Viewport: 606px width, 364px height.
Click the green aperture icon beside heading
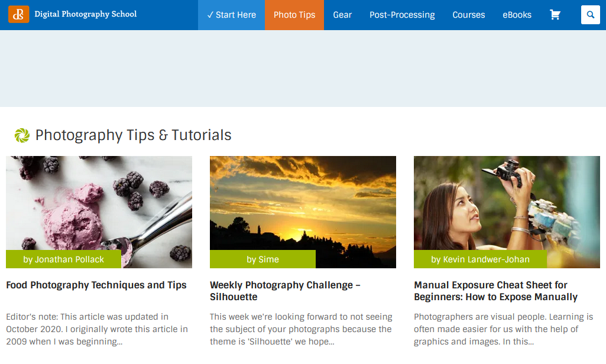(x=22, y=135)
